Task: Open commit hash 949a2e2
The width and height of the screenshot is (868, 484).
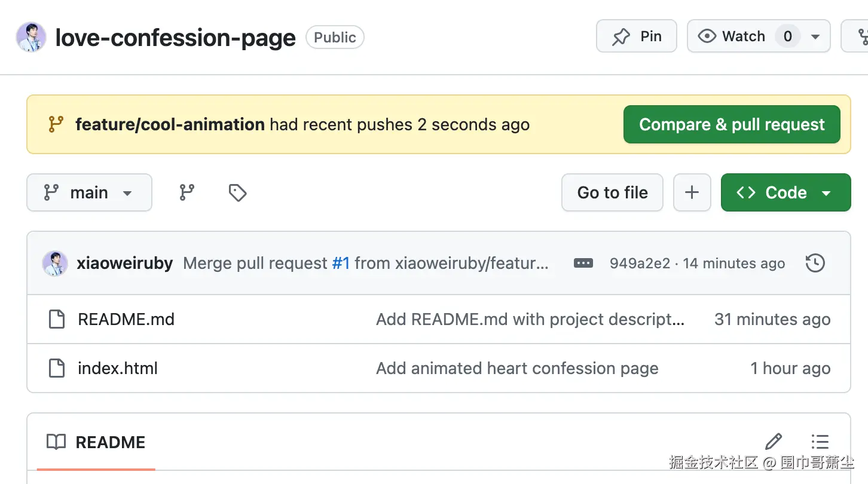Action: point(640,263)
